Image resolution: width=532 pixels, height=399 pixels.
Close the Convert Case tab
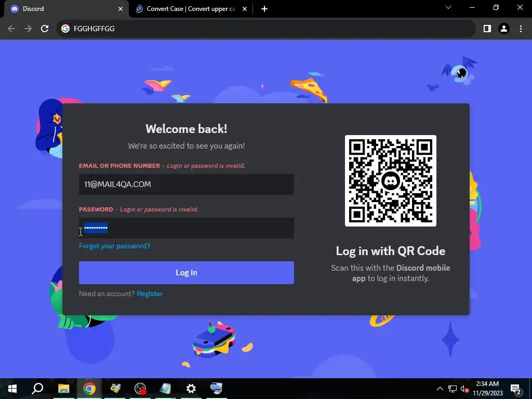(x=245, y=9)
